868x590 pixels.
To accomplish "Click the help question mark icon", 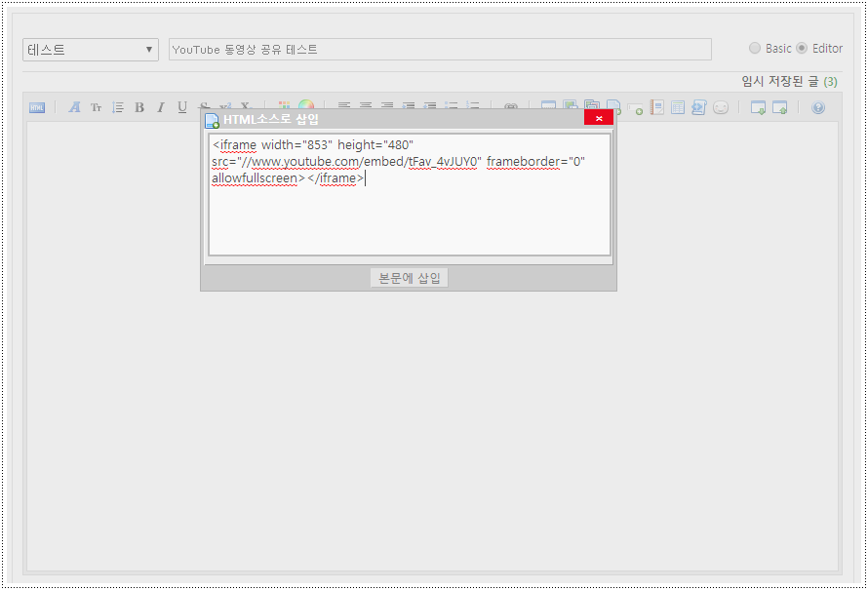I will (818, 108).
